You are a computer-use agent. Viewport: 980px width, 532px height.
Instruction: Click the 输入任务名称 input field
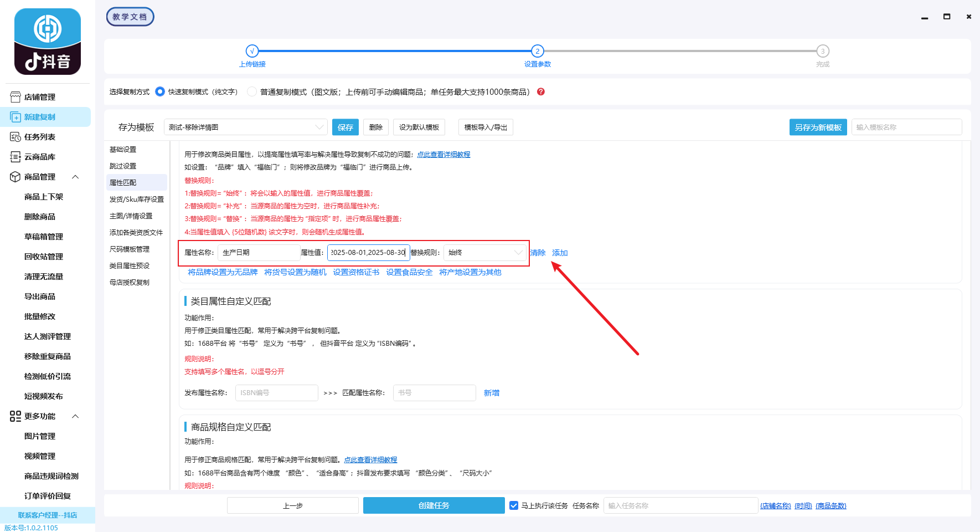[x=680, y=505]
